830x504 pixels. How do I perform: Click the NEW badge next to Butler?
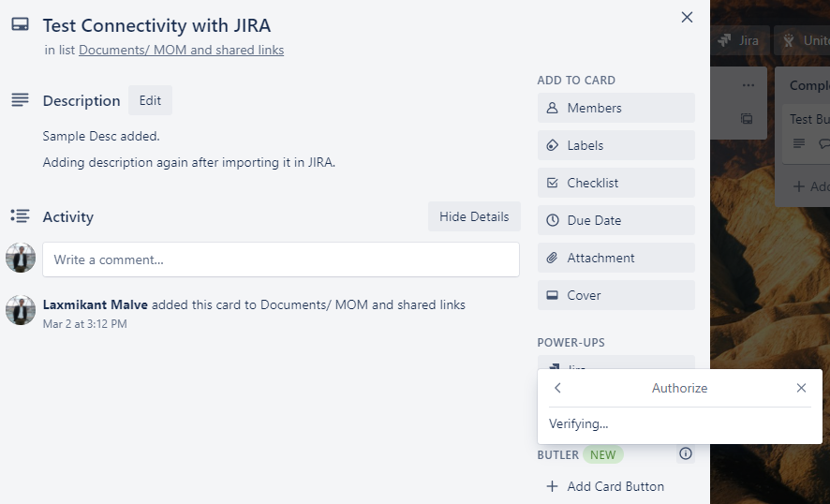tap(603, 454)
